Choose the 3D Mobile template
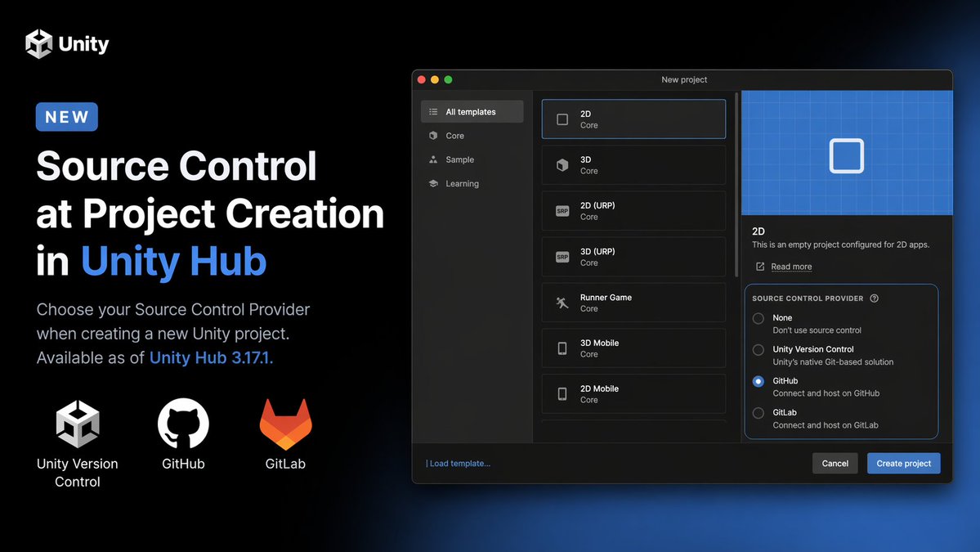 (x=633, y=348)
